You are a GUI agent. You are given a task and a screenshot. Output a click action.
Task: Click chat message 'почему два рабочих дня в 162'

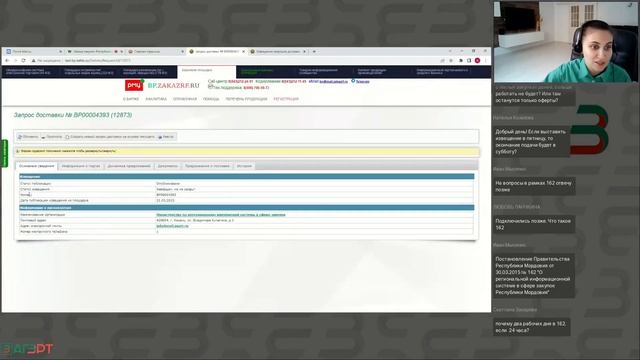coord(531,327)
